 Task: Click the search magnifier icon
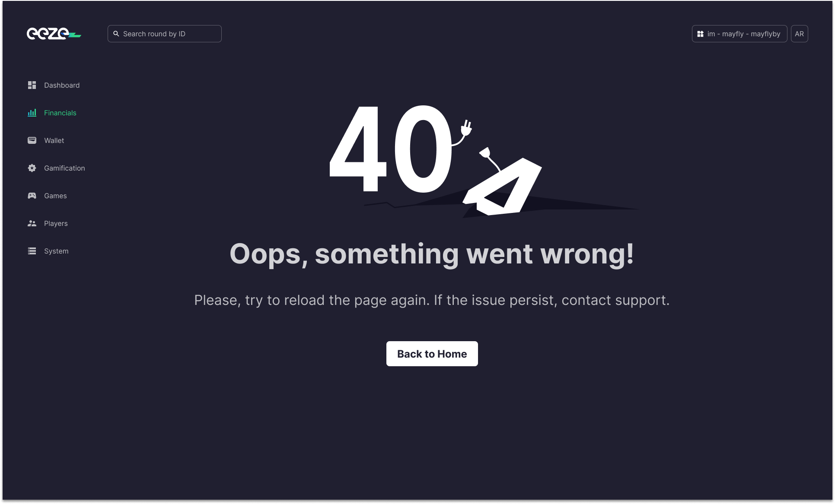pyautogui.click(x=116, y=34)
